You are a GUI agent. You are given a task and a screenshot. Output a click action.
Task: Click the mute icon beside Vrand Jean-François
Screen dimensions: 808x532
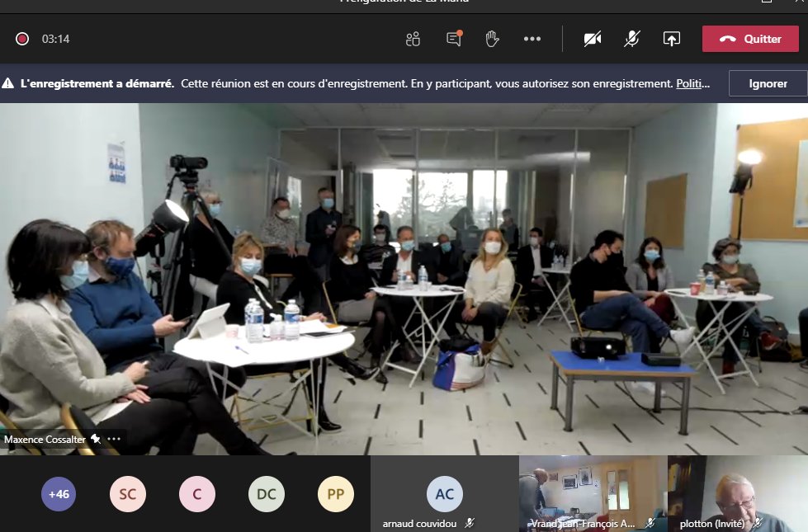pyautogui.click(x=650, y=522)
